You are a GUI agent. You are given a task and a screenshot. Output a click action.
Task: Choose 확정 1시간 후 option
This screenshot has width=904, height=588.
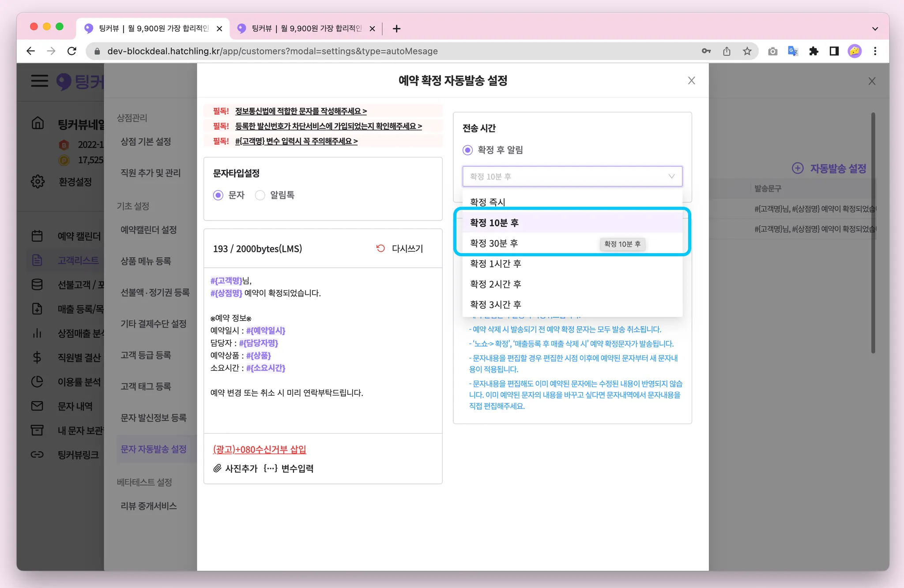point(495,264)
